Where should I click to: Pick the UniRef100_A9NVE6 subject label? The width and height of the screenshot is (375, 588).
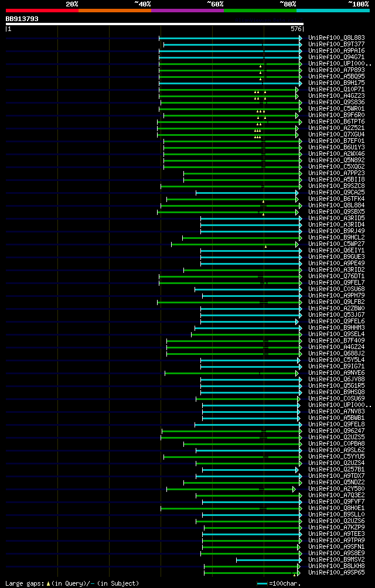(x=336, y=372)
